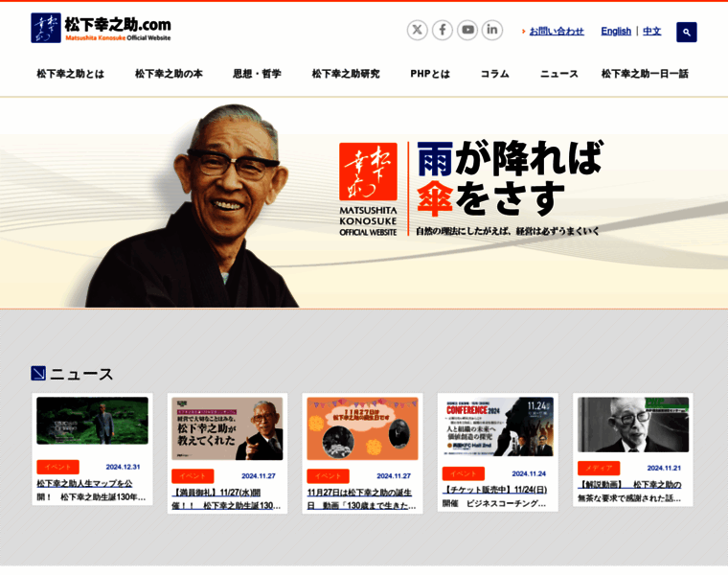Click the ニュース section heading text
This screenshot has height=575, width=728.
[81, 374]
